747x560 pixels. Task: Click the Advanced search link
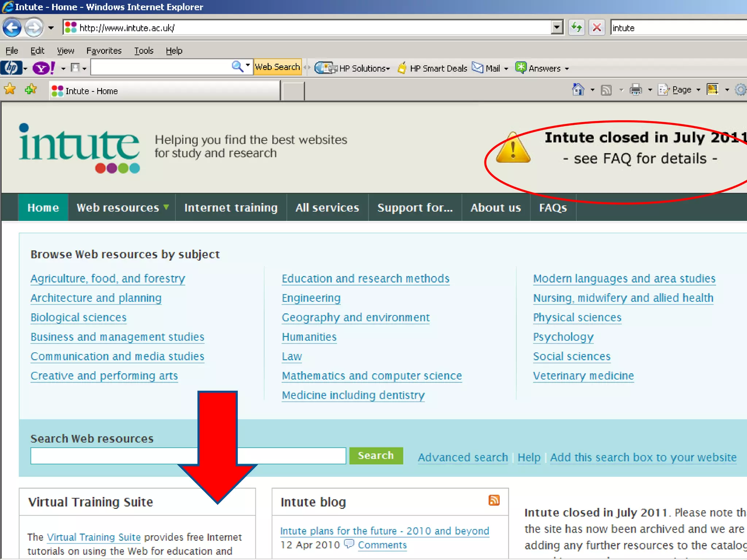(x=462, y=457)
